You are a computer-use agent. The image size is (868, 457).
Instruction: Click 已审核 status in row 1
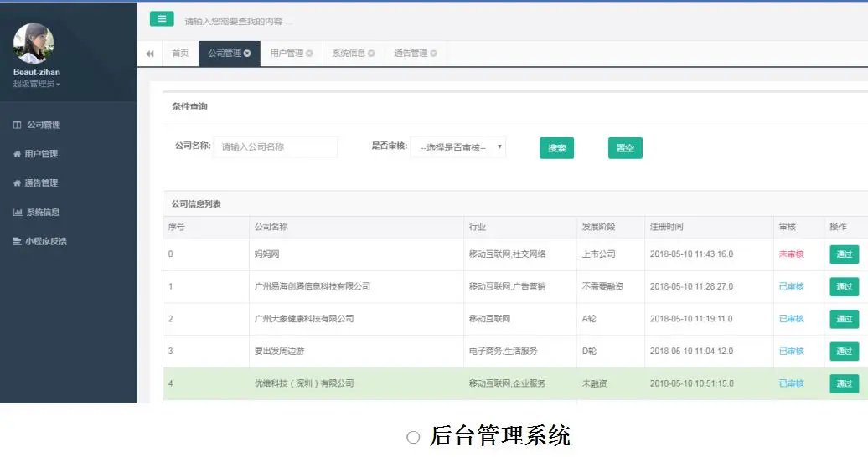791,286
